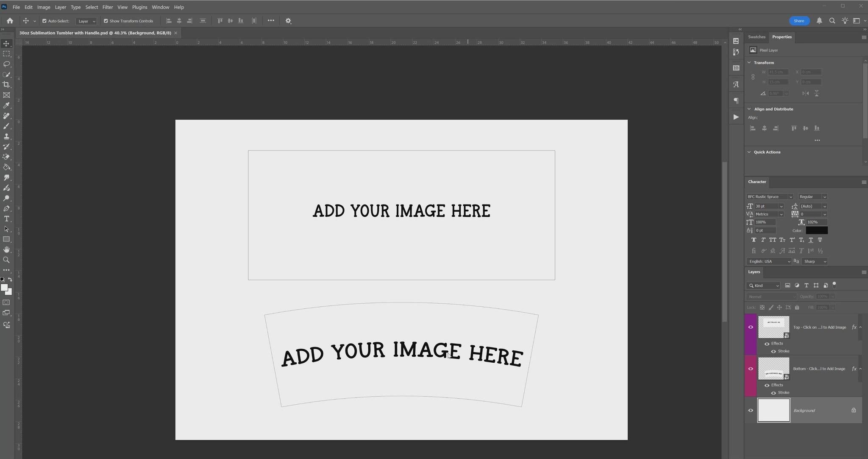The width and height of the screenshot is (868, 459).
Task: Select the Clone Stamp tool
Action: coord(6,137)
